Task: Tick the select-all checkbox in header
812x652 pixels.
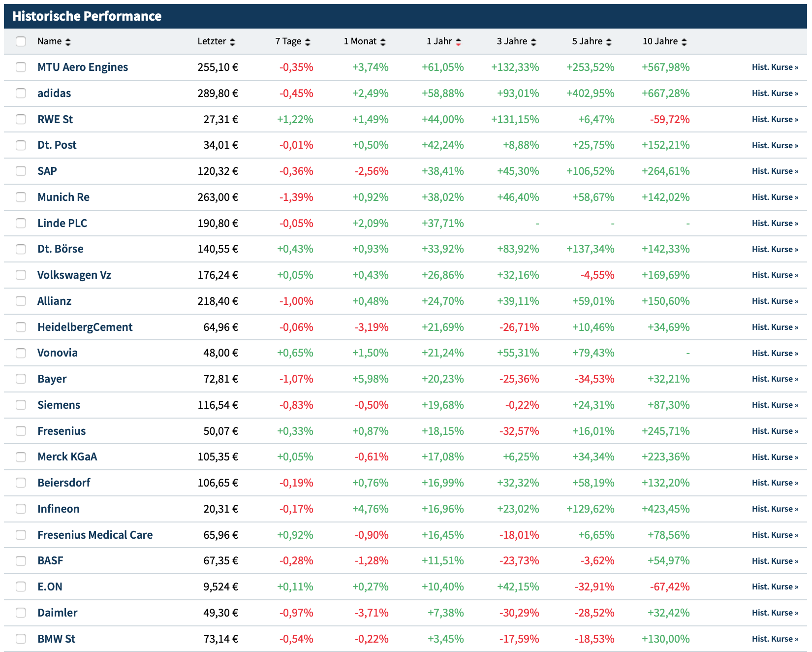Action: [21, 41]
